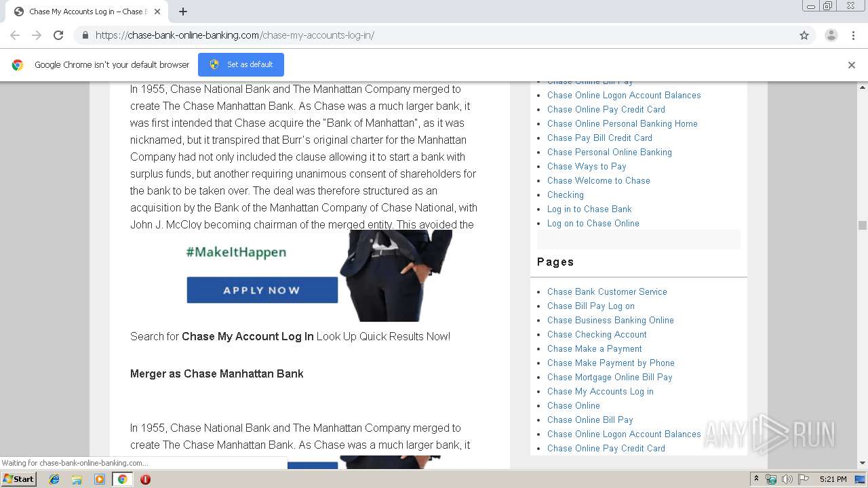Click the Pages section heading
The width and height of the screenshot is (868, 488).
pyautogui.click(x=555, y=262)
